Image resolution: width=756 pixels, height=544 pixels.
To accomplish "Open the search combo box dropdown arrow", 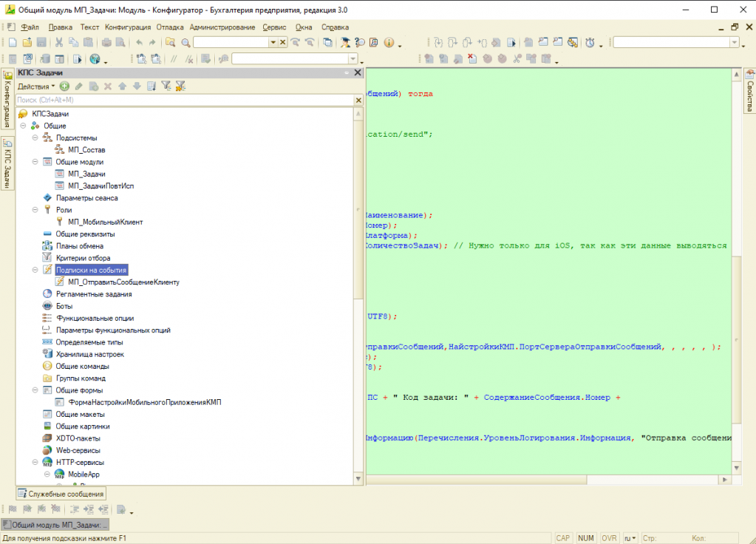I will point(273,43).
